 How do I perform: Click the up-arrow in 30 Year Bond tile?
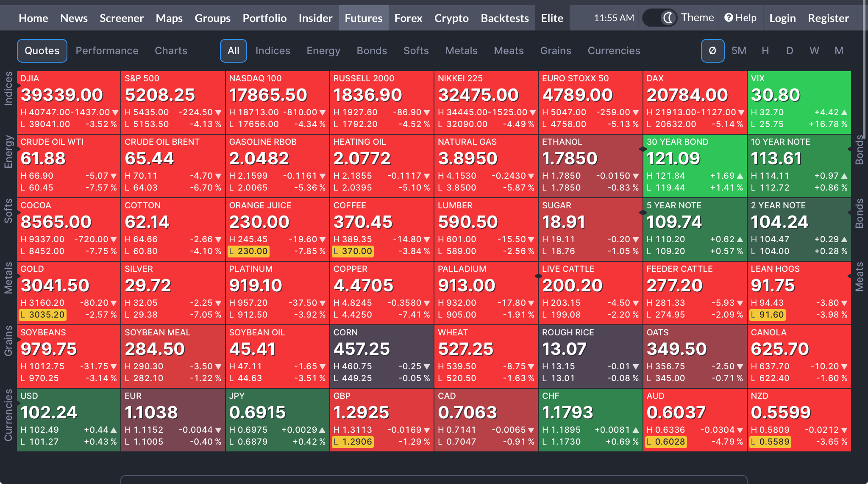click(740, 176)
